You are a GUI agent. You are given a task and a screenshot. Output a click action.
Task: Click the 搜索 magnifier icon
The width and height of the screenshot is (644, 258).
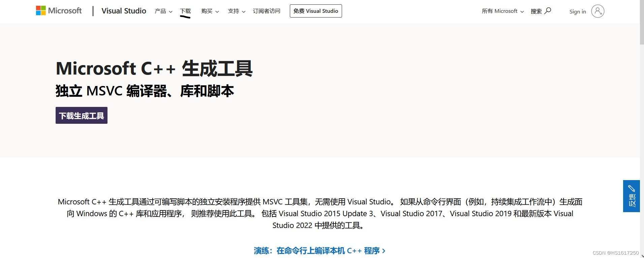(x=548, y=11)
